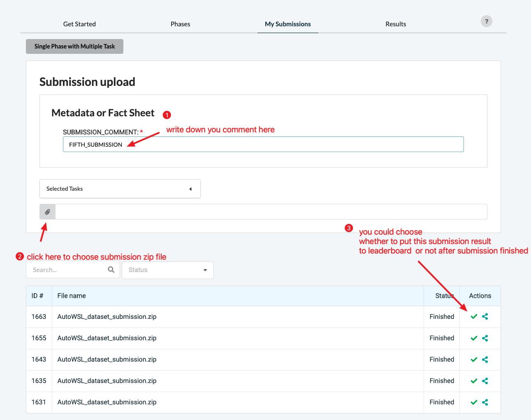Toggle leaderboard checkmark for submission 1655

[x=474, y=338]
